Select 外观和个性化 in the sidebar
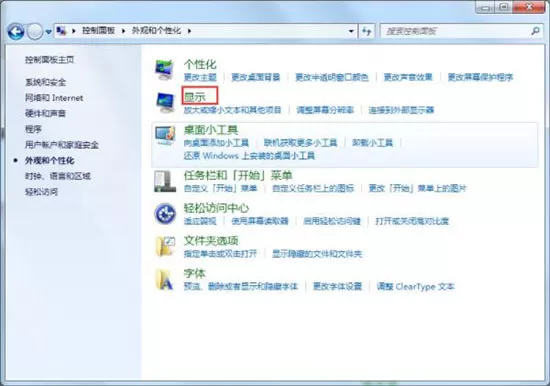This screenshot has width=550, height=386. point(49,160)
